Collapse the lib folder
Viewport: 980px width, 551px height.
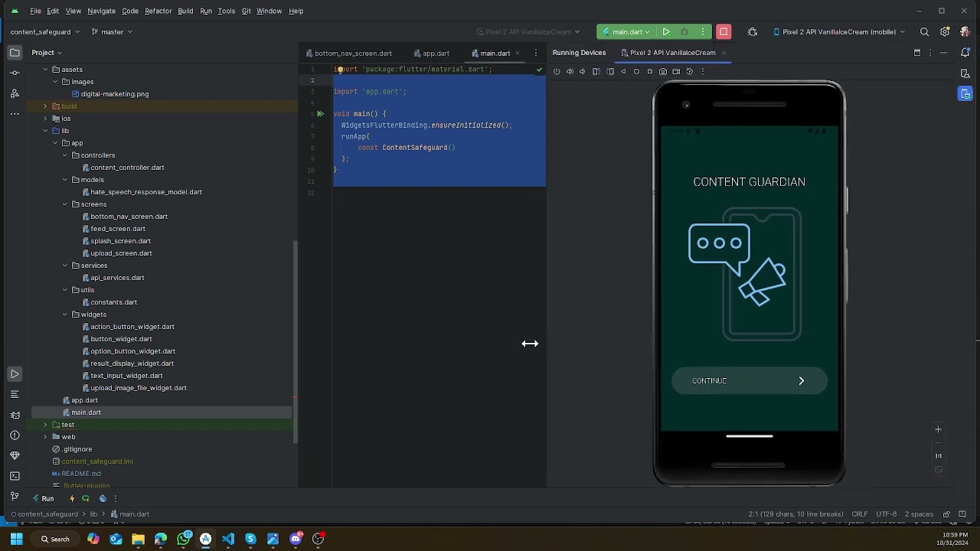click(x=45, y=131)
